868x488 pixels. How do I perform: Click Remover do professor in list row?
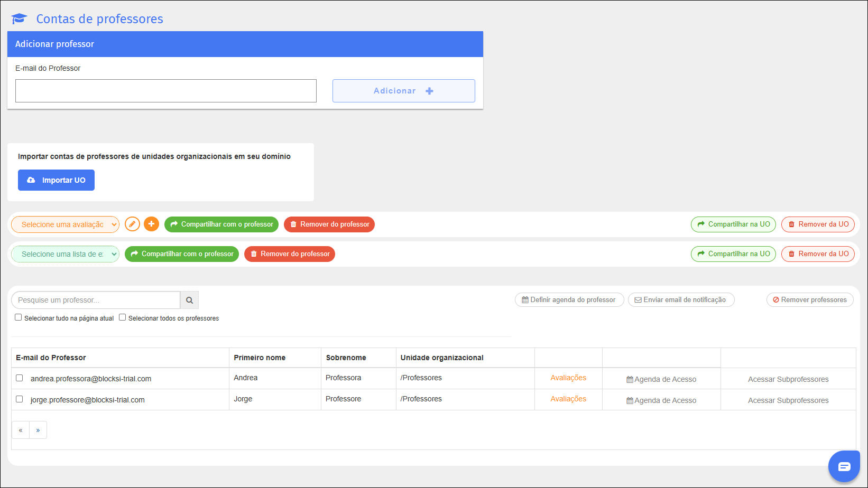point(290,254)
